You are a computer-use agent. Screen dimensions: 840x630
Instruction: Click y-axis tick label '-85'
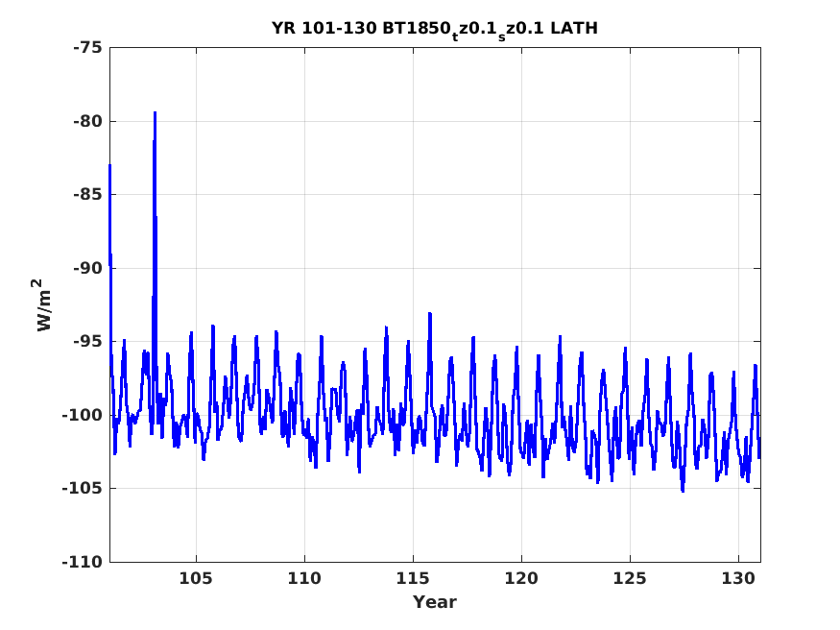tap(87, 194)
